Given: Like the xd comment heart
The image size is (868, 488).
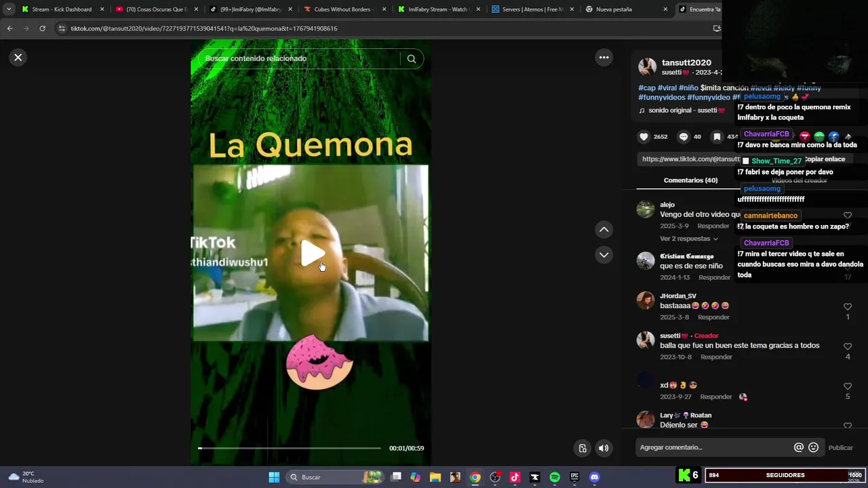Looking at the screenshot, I should click(848, 386).
